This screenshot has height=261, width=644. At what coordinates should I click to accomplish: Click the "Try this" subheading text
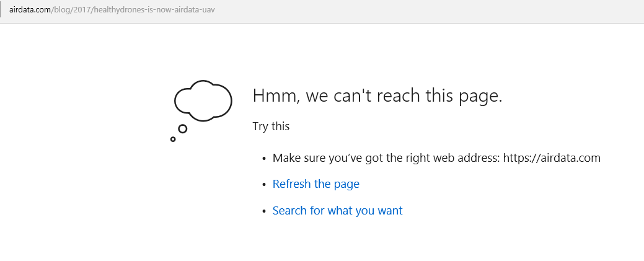[271, 126]
